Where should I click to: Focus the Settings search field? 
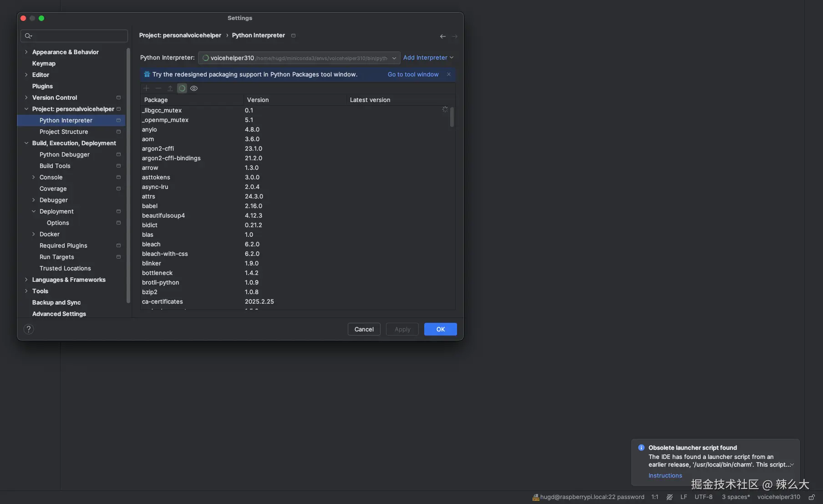74,36
